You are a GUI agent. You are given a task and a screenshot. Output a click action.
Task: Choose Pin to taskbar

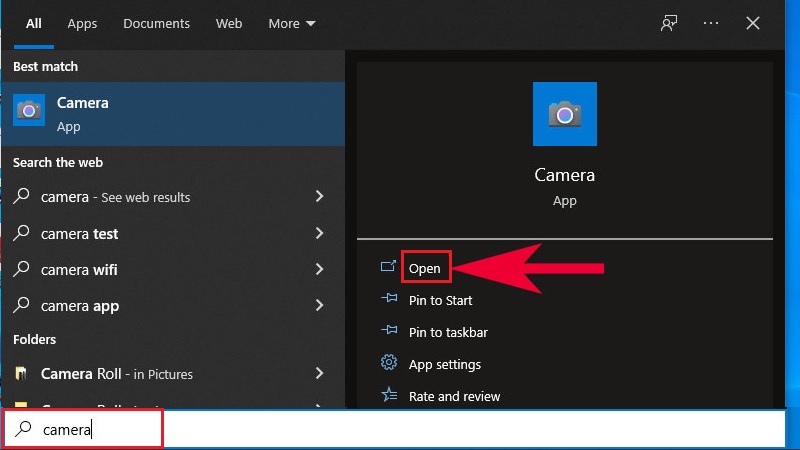[448, 333]
